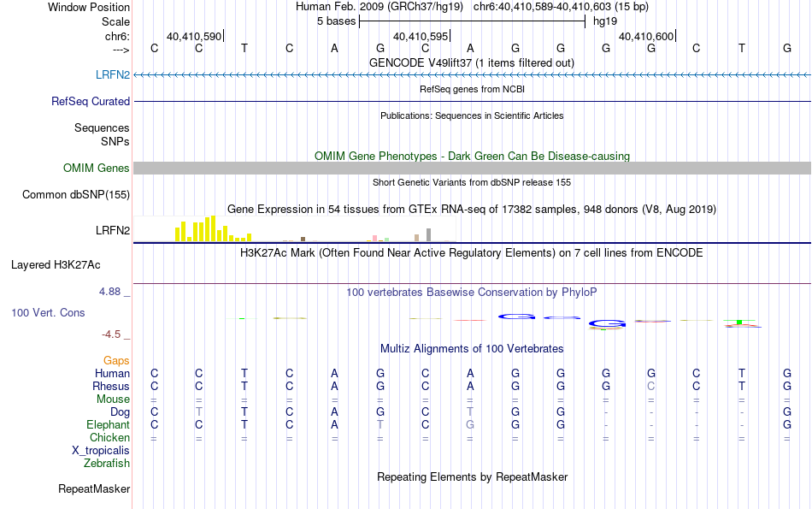Click the 4.88 PhyloP scale value
This screenshot has width=812, height=509.
tap(109, 292)
